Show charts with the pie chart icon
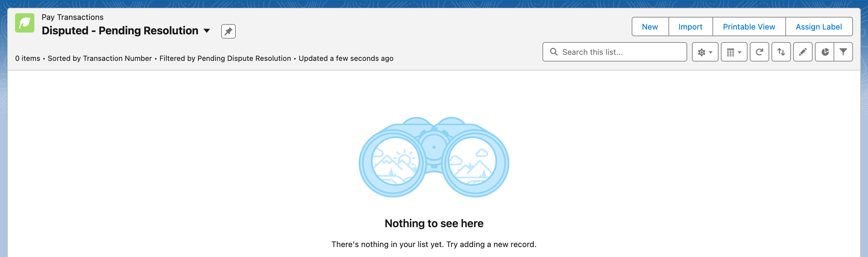This screenshot has height=257, width=868. click(x=825, y=52)
